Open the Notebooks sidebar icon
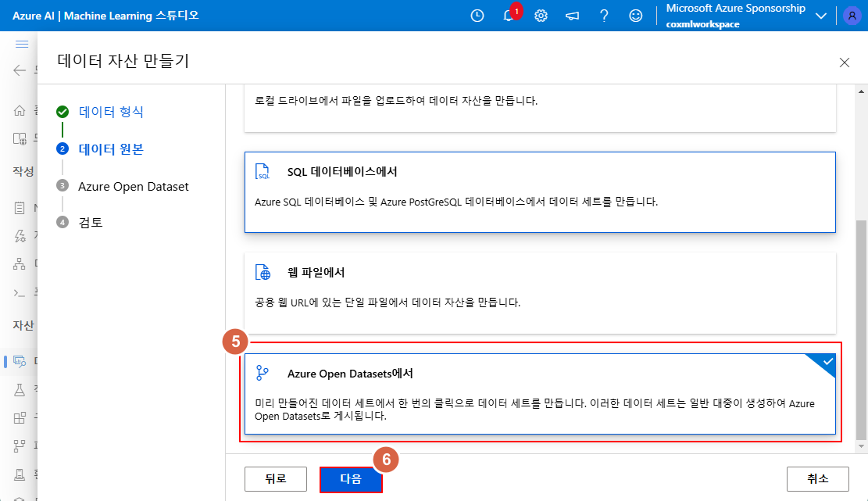This screenshot has height=501, width=868. (20, 208)
